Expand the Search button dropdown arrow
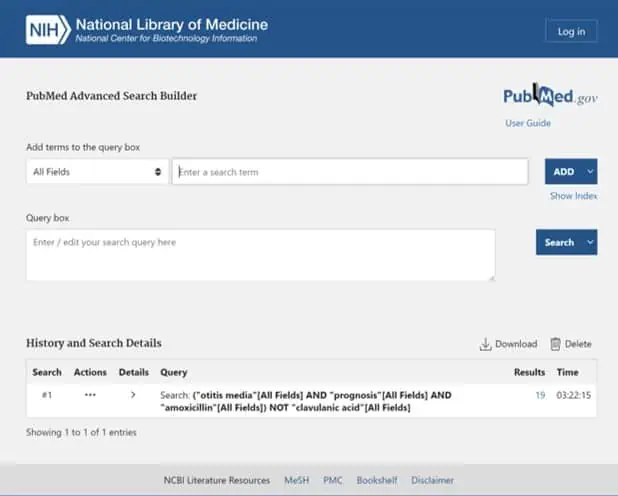The height and width of the screenshot is (496, 618). point(589,242)
